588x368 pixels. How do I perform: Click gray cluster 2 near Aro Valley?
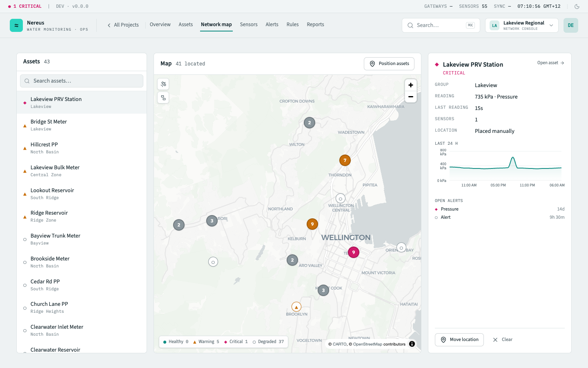[x=292, y=260]
